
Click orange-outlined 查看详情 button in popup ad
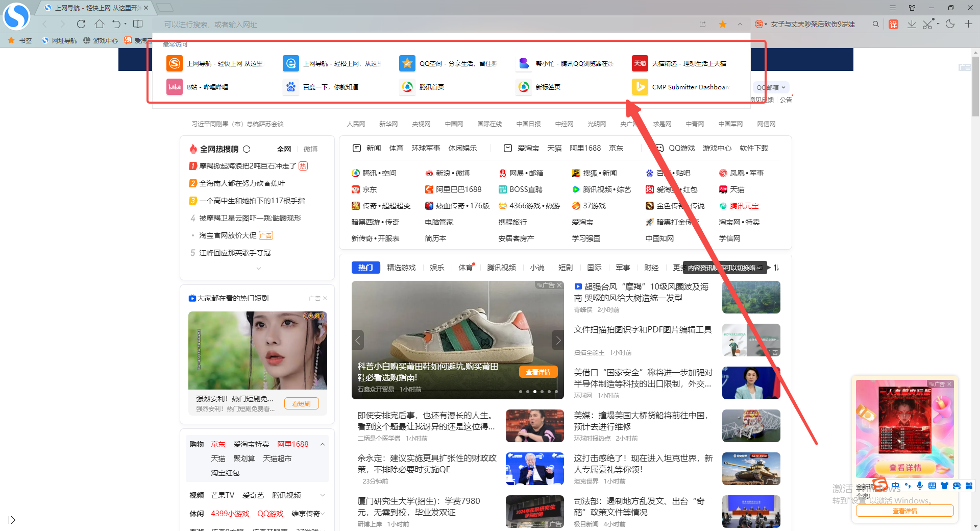click(x=904, y=511)
